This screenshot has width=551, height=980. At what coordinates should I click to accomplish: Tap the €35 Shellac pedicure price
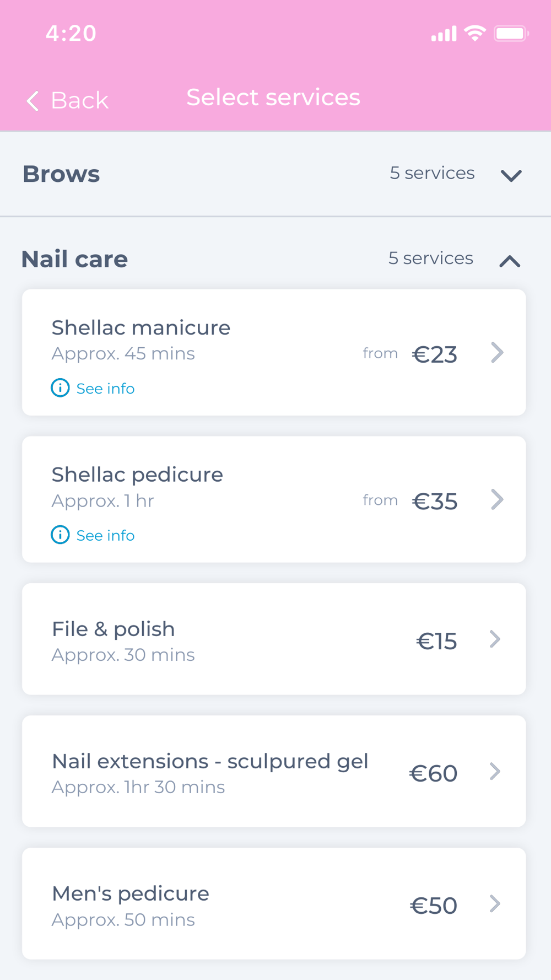(x=435, y=502)
